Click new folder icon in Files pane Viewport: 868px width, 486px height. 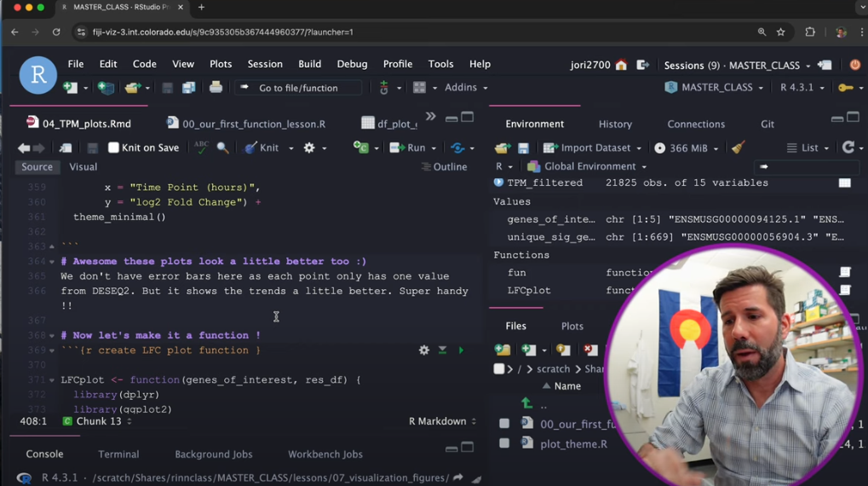click(503, 350)
